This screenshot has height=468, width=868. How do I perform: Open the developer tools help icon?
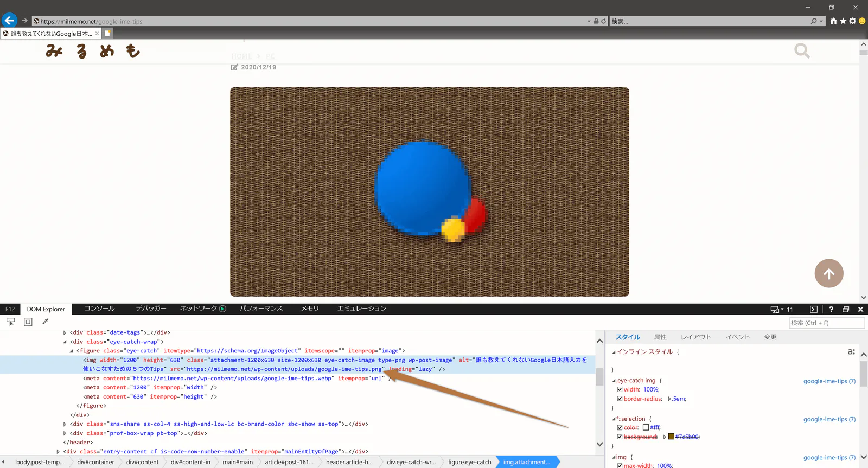coord(831,309)
